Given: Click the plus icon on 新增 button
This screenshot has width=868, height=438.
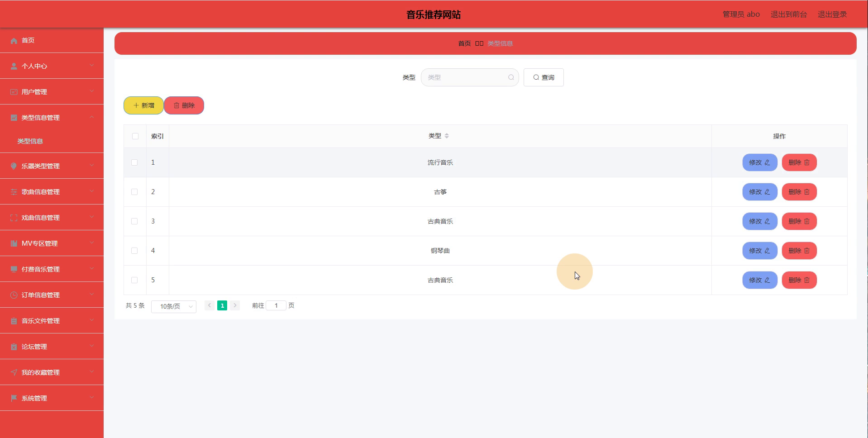Looking at the screenshot, I should (x=136, y=105).
